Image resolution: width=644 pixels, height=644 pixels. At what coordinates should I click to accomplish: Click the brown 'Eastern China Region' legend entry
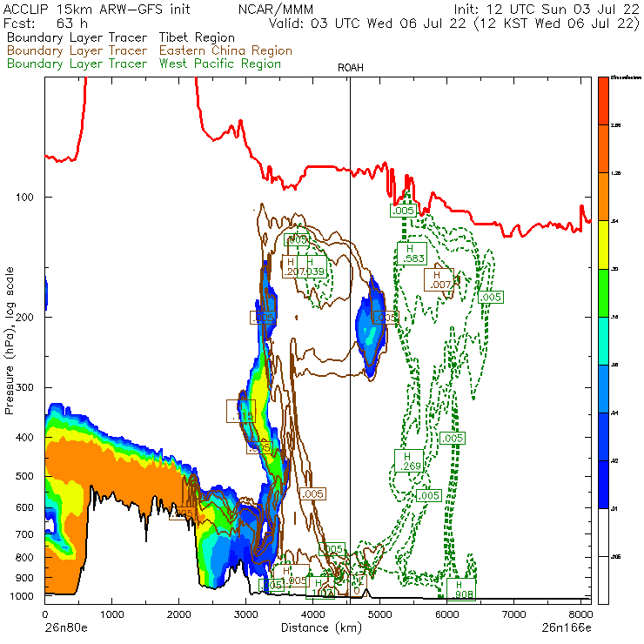tap(225, 50)
